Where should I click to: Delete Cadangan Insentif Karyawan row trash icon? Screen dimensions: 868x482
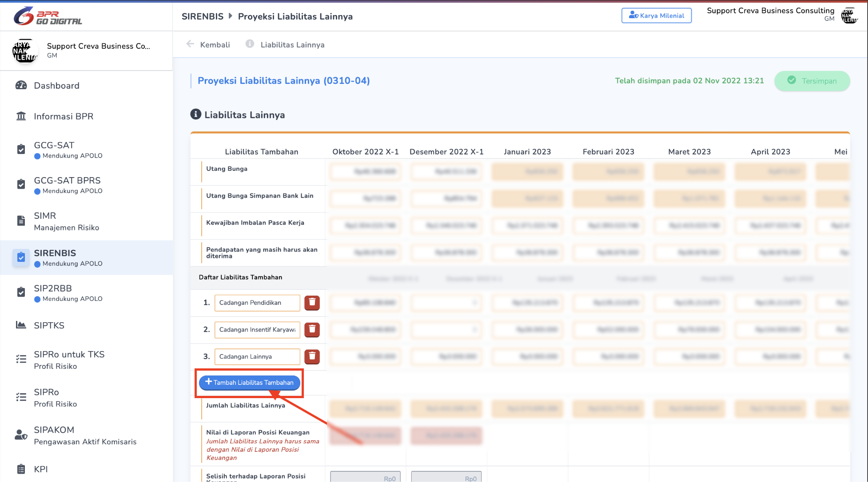click(x=312, y=330)
